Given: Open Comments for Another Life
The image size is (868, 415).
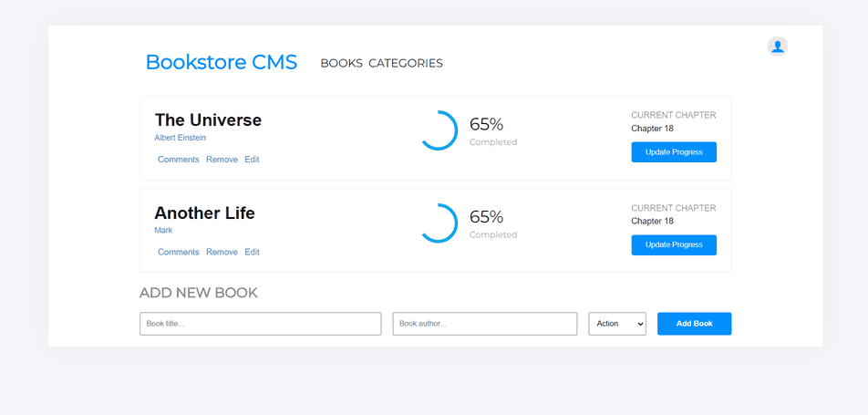Looking at the screenshot, I should click(179, 252).
